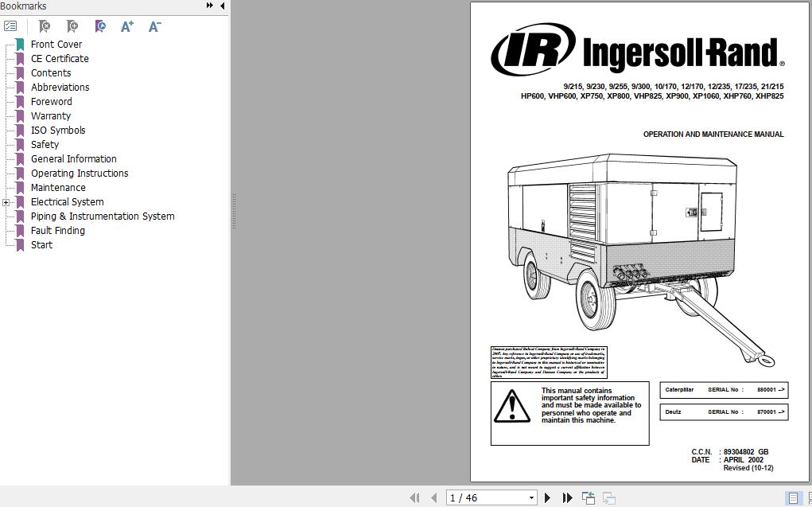
Task: Open the CE Certificate bookmark
Action: tap(60, 59)
